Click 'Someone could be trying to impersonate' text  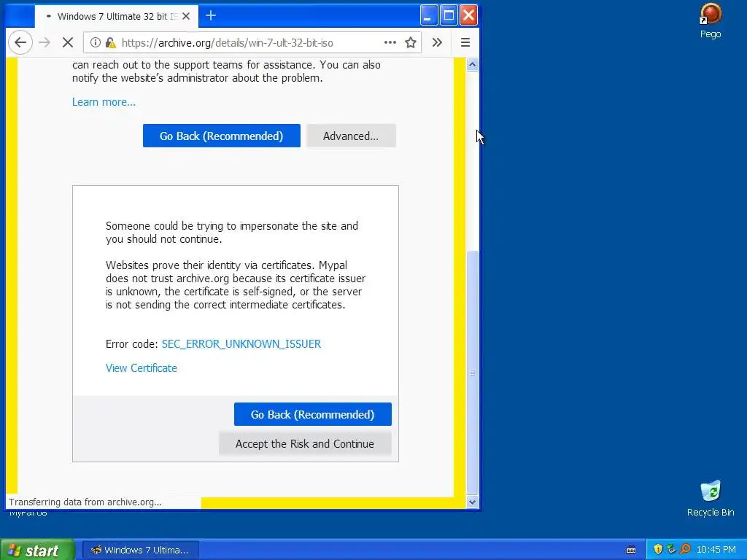[232, 233]
